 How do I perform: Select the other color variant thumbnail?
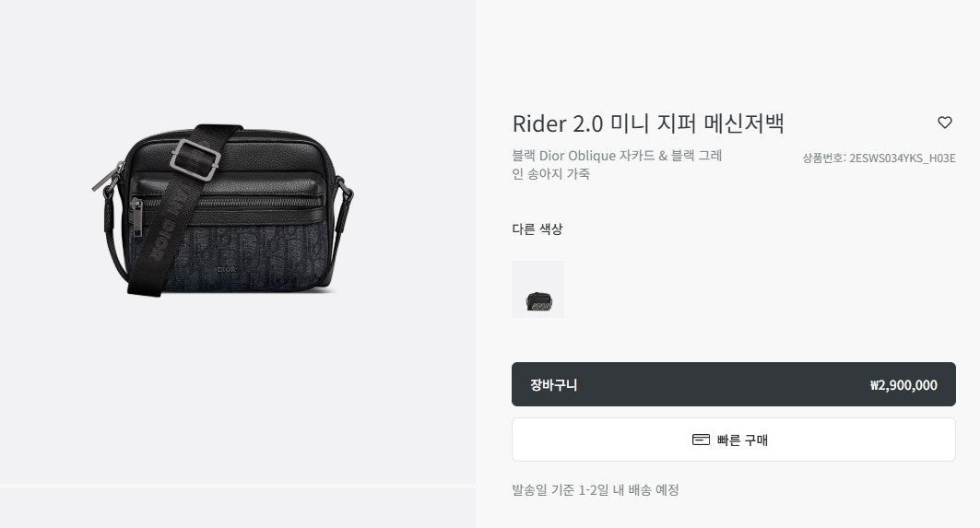[x=537, y=289]
